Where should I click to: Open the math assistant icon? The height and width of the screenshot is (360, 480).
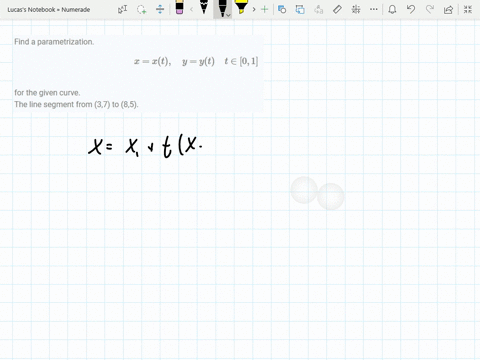tap(356, 9)
